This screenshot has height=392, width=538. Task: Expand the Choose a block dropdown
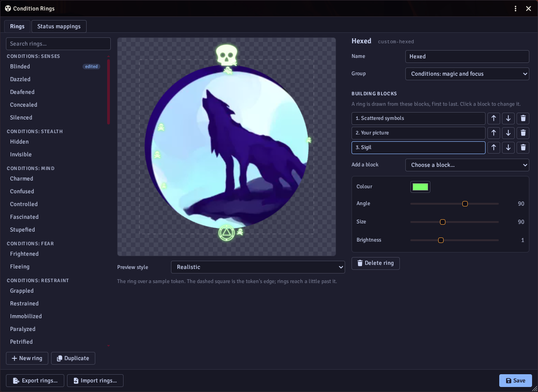pos(467,165)
